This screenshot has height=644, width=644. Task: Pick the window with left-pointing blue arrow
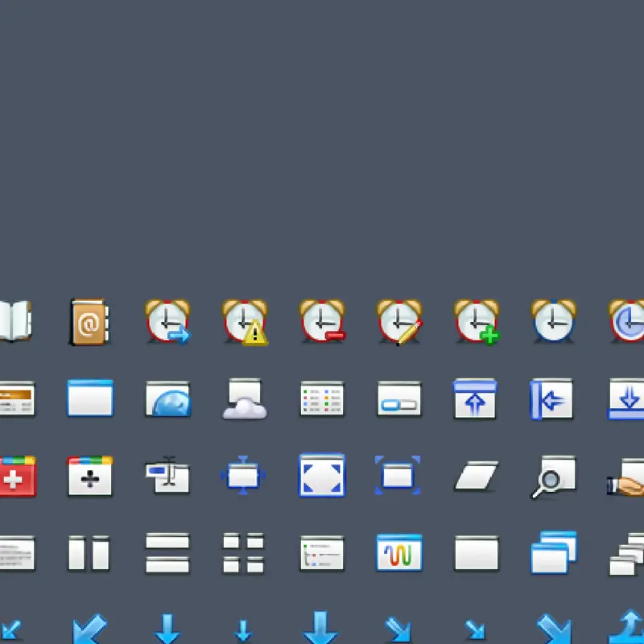[x=551, y=399]
